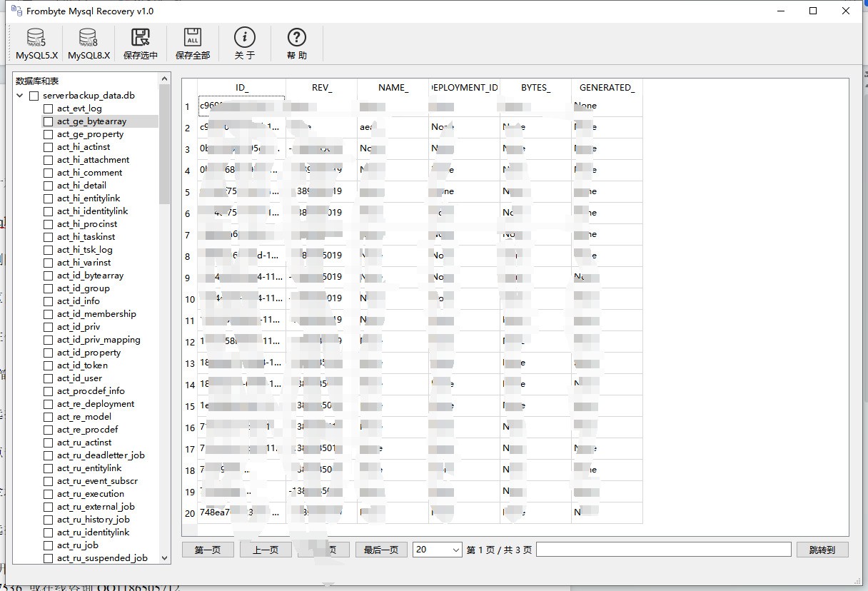Screen dimensions: 868x591
Task: Collapse the serverbackup_data.db tree node
Action: (20, 96)
